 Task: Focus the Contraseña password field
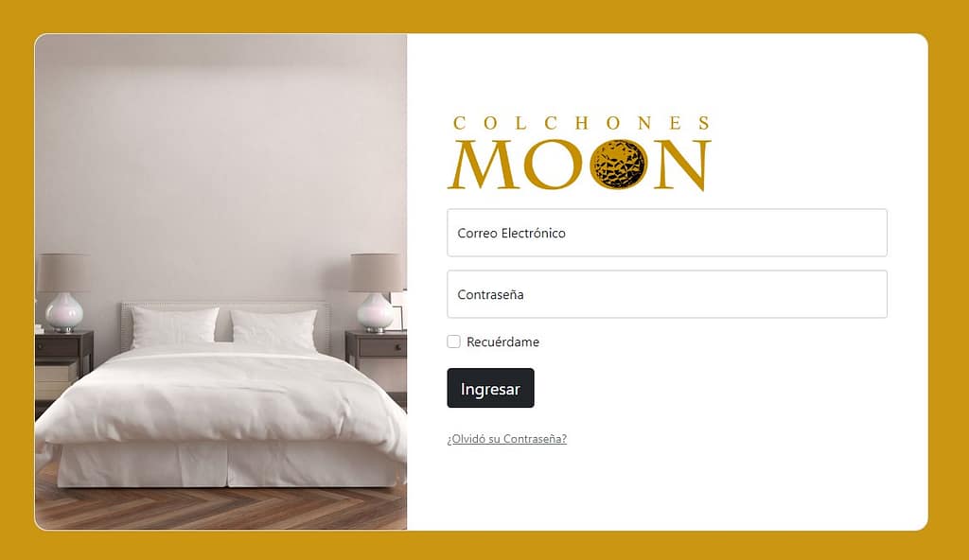(667, 294)
